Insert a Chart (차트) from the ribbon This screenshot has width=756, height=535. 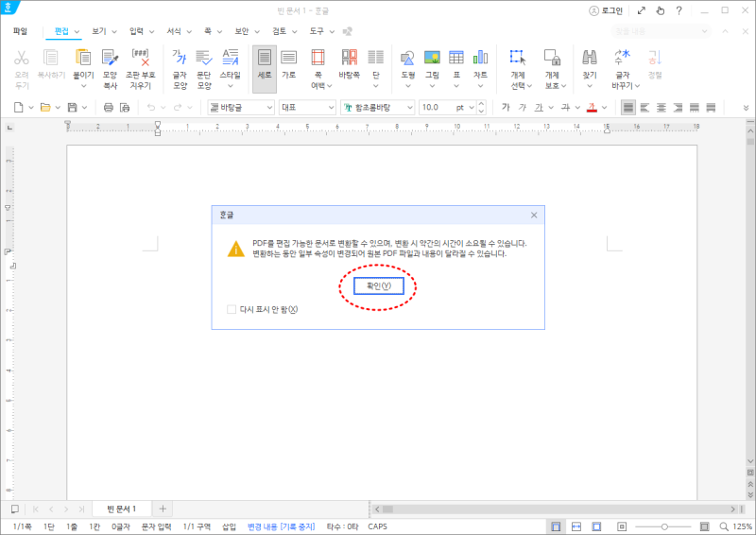(480, 58)
